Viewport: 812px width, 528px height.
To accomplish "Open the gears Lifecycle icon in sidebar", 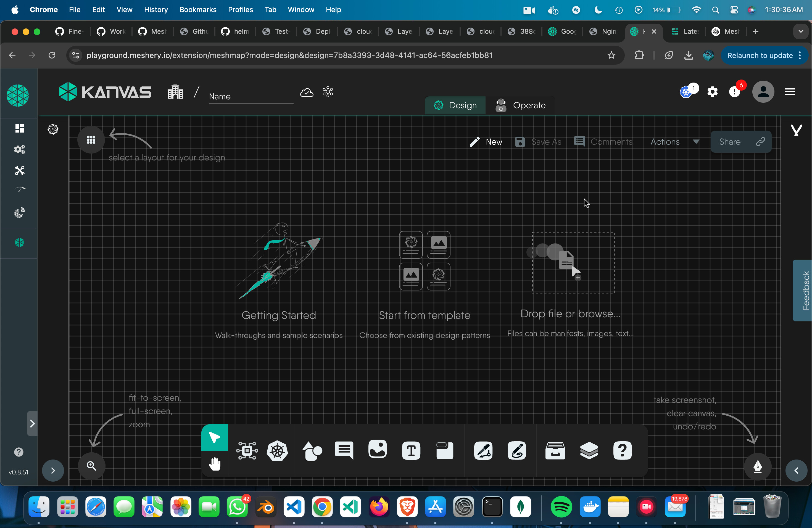I will [19, 149].
